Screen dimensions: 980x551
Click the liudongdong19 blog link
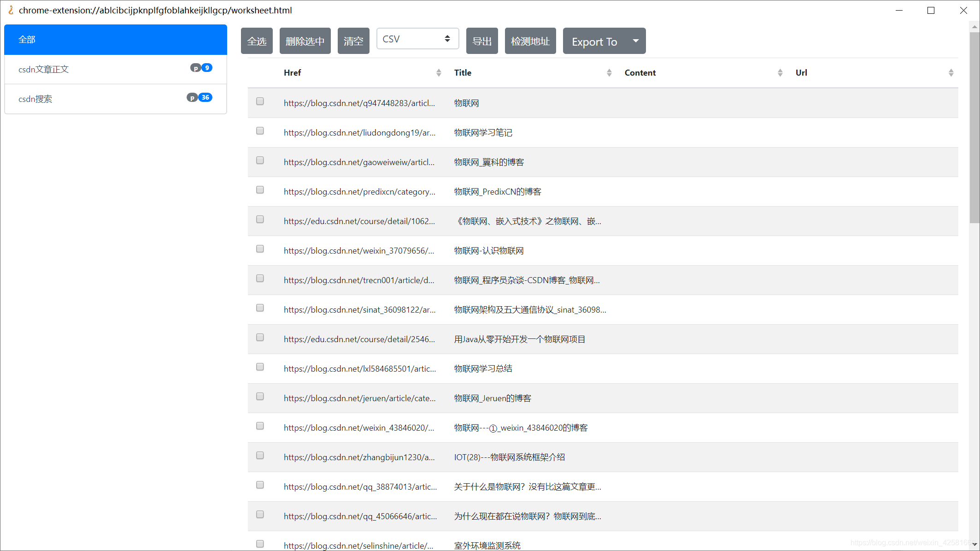click(359, 133)
